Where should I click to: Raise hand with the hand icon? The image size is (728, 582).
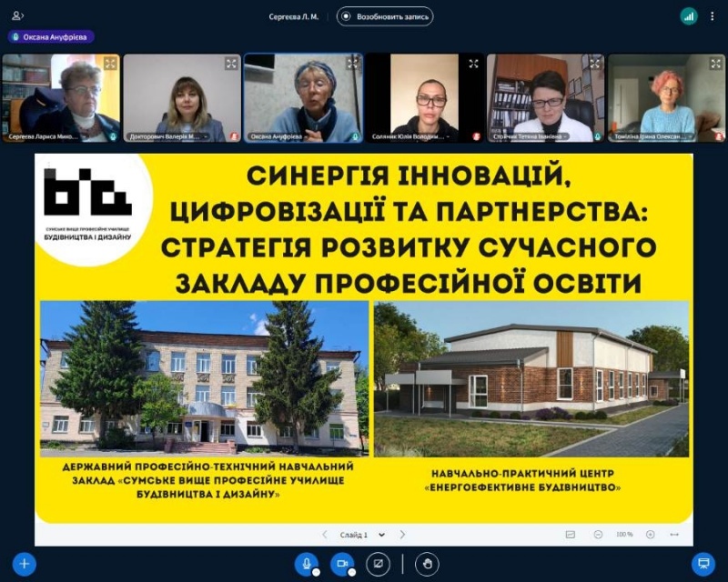(x=427, y=564)
